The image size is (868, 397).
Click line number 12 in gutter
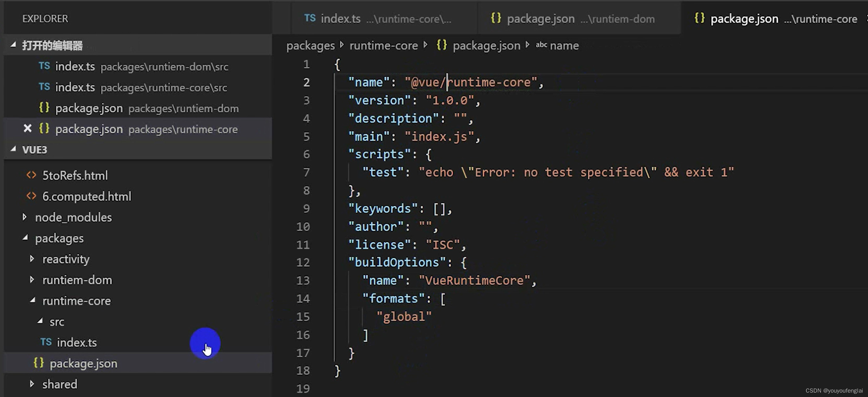tap(303, 262)
